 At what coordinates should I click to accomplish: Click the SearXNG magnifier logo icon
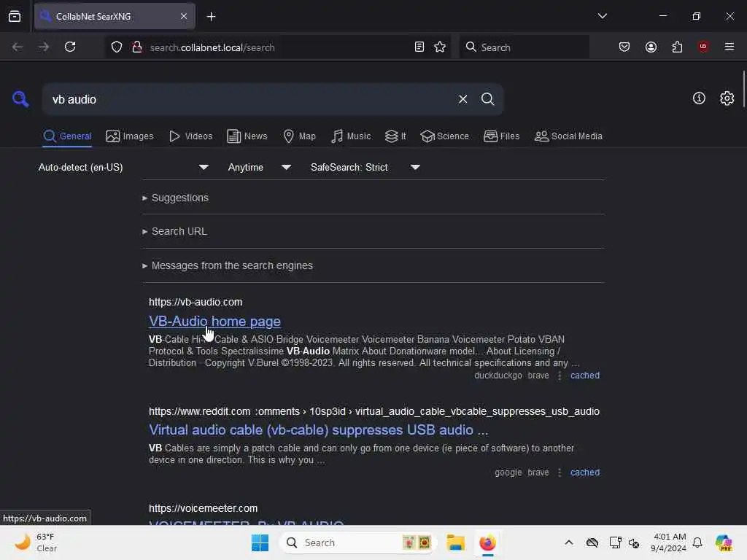tap(20, 98)
